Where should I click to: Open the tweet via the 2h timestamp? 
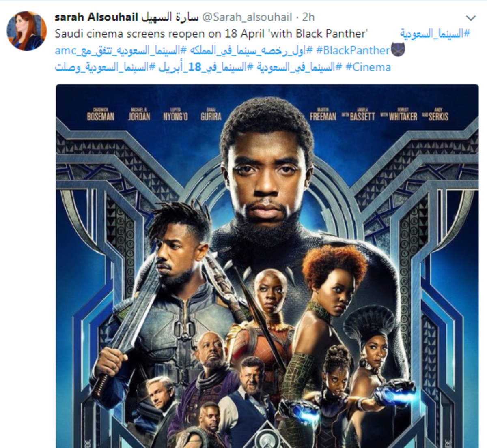click(x=308, y=17)
